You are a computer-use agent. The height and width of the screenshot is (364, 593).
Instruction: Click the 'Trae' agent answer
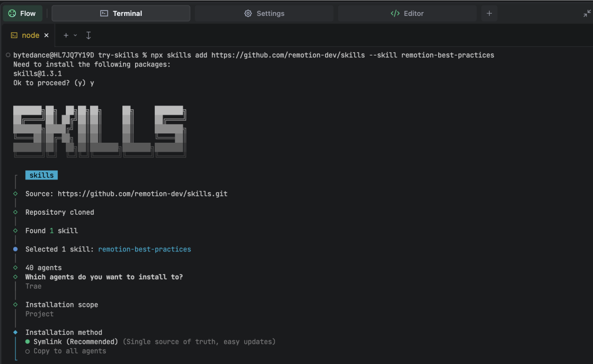click(x=33, y=287)
